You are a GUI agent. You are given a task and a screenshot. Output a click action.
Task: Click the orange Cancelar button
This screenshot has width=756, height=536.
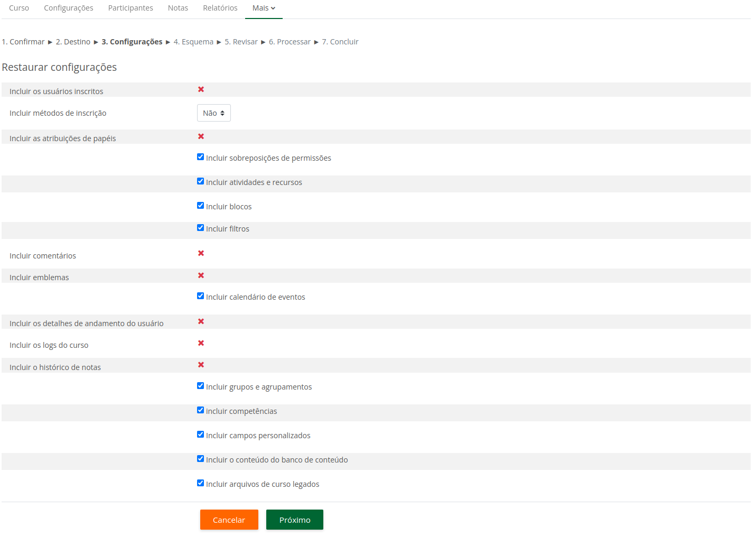[x=229, y=520]
